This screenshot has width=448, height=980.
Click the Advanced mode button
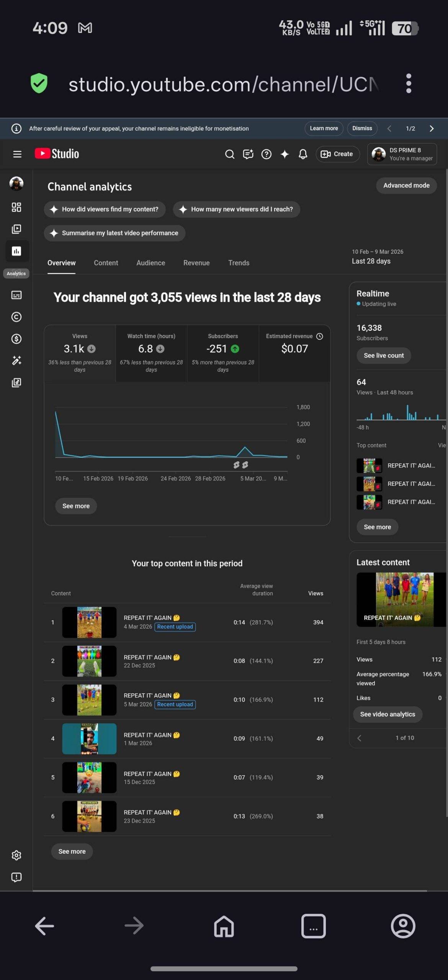click(406, 186)
